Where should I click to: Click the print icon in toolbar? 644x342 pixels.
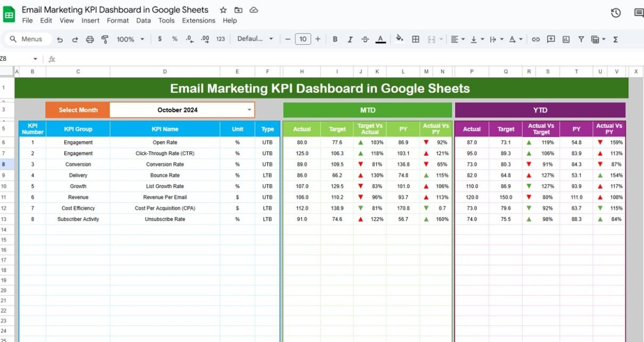tap(90, 39)
